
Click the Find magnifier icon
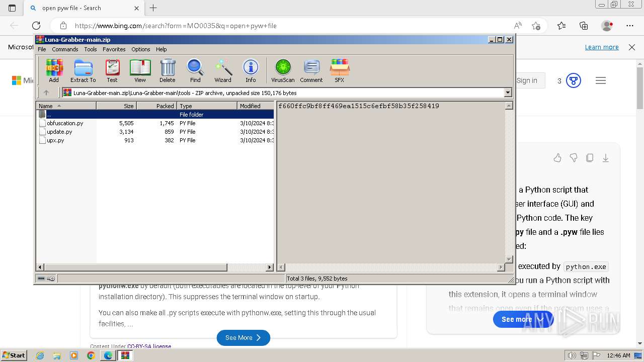pyautogui.click(x=195, y=71)
